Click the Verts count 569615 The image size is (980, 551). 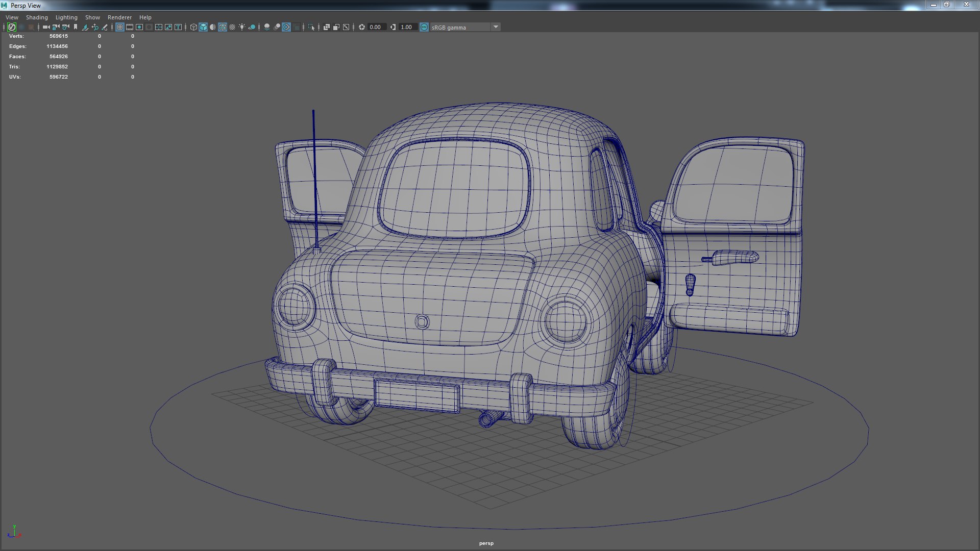pos(59,36)
